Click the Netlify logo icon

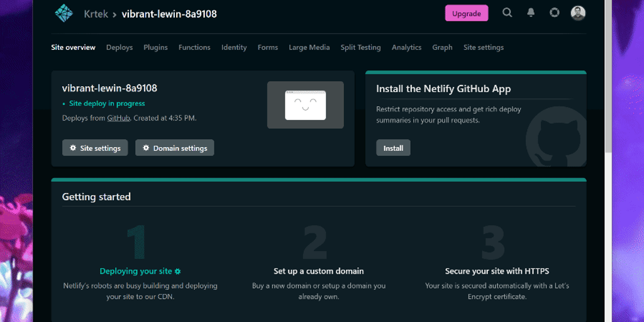(x=64, y=13)
